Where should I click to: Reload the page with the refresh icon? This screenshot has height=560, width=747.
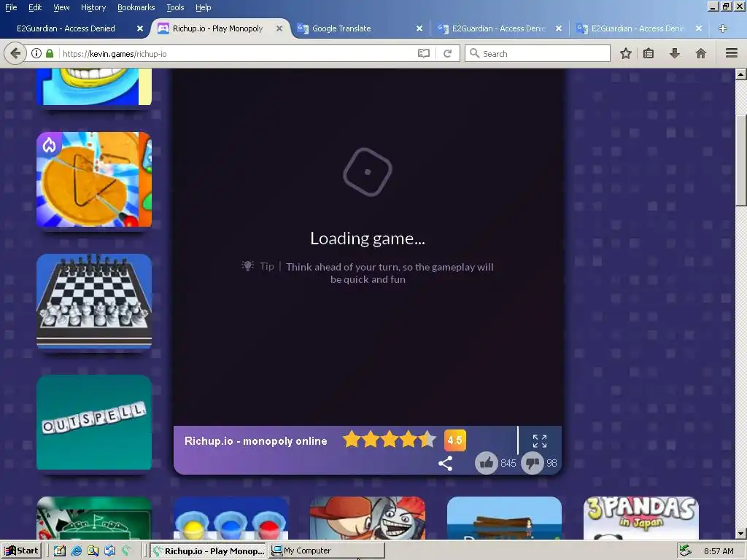[447, 53]
